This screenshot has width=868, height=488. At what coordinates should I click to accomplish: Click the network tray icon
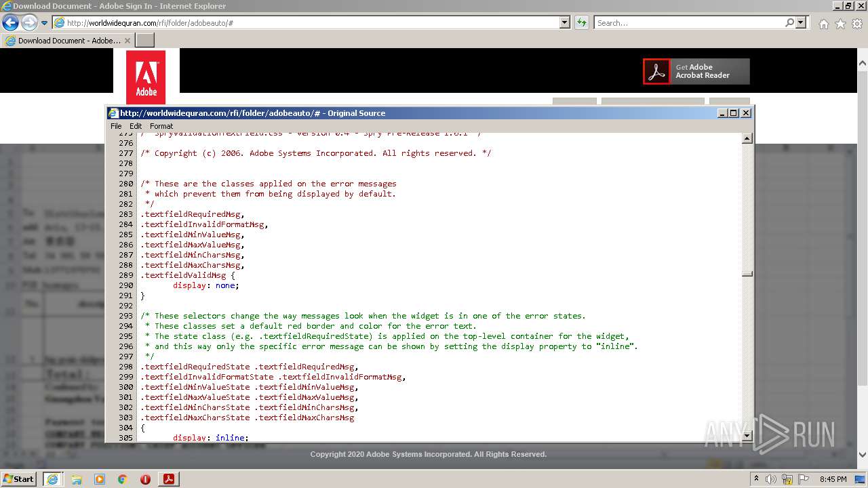[x=786, y=479]
